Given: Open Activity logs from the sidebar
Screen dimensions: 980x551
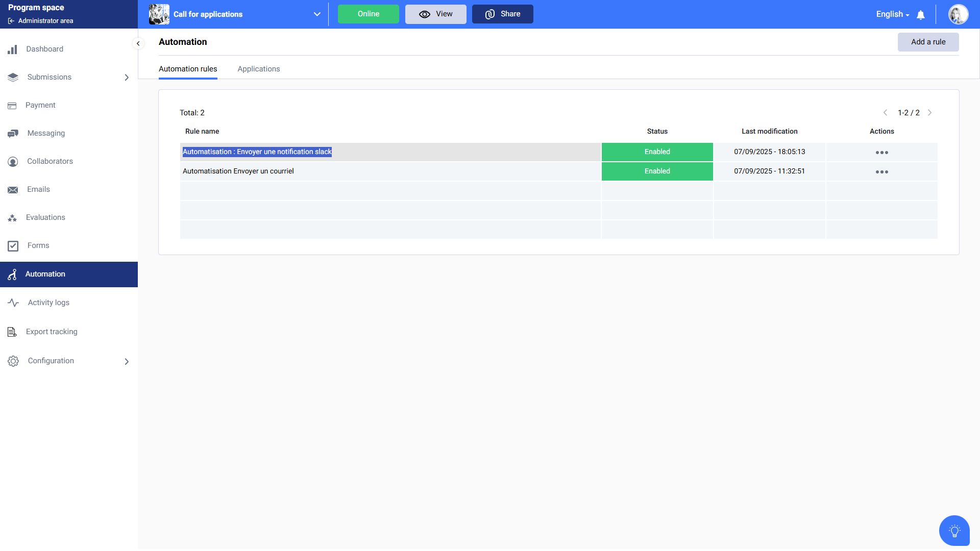Looking at the screenshot, I should click(x=48, y=303).
